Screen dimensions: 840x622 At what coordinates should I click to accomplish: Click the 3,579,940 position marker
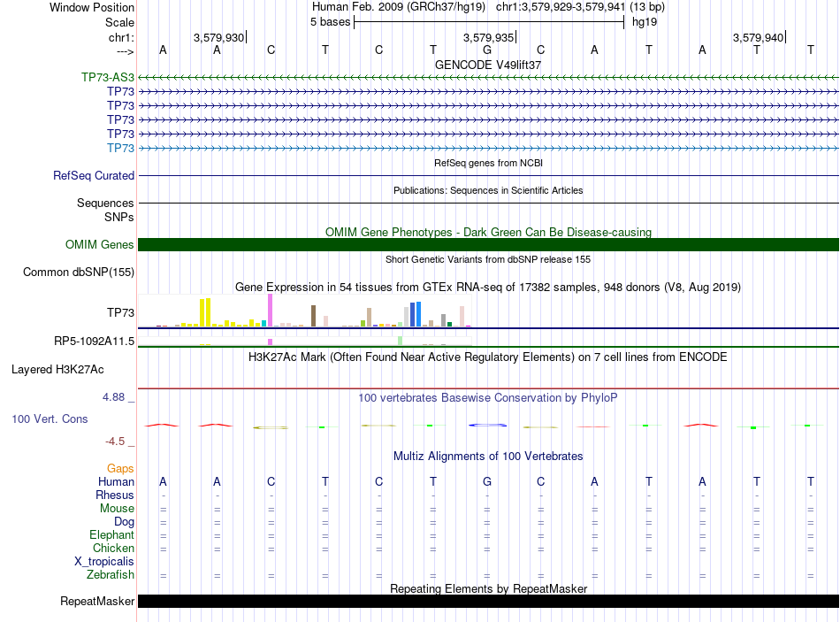[758, 37]
